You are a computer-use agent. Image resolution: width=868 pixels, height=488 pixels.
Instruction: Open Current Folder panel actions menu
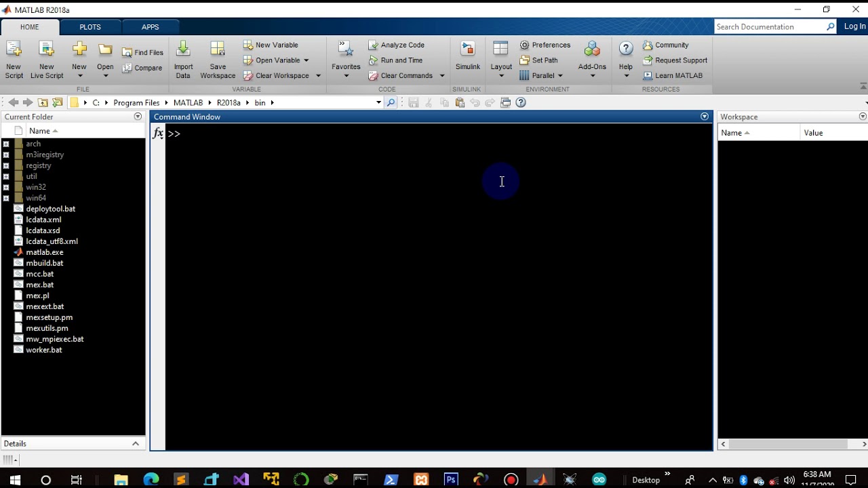138,117
